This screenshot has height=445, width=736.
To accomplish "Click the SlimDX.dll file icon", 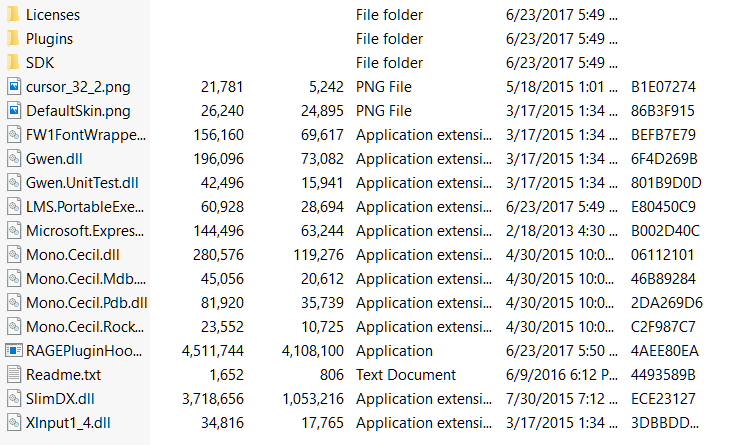I will [14, 399].
